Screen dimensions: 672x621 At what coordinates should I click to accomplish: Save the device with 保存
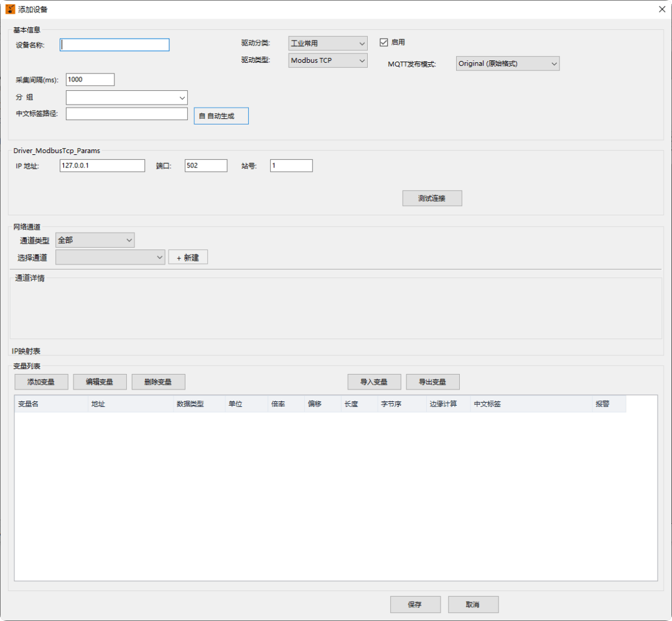(415, 604)
